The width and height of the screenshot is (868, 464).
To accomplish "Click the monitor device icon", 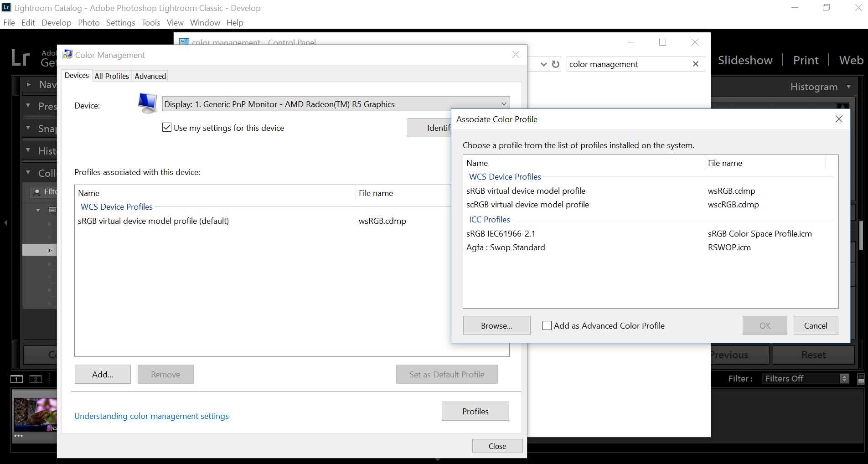I will click(147, 103).
